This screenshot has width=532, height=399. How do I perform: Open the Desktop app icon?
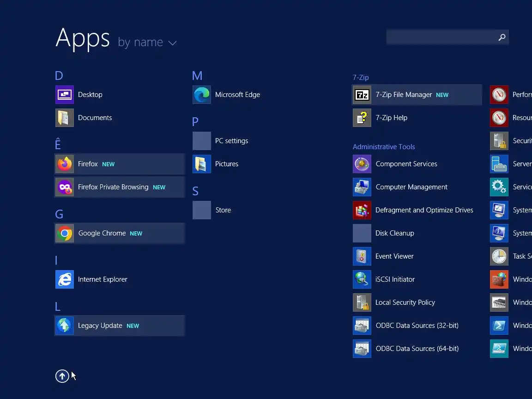click(x=65, y=95)
